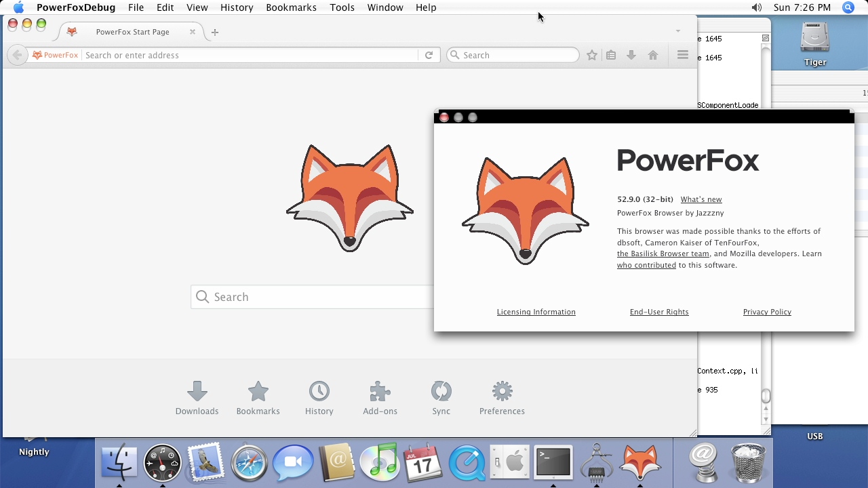Select the Tiger hard drive on desktop
Screen dimensions: 868x488
click(x=815, y=45)
